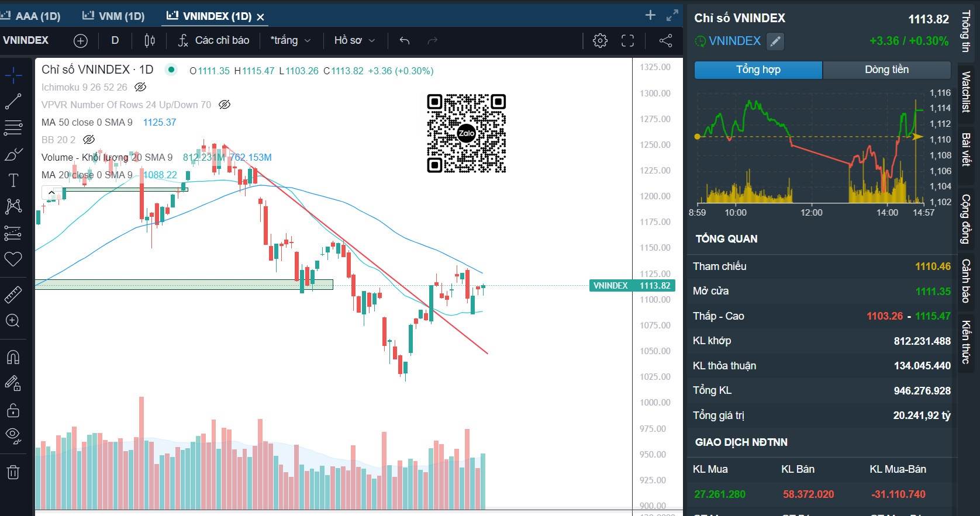Click the KL Mua value 27.261.280

pyautogui.click(x=720, y=494)
